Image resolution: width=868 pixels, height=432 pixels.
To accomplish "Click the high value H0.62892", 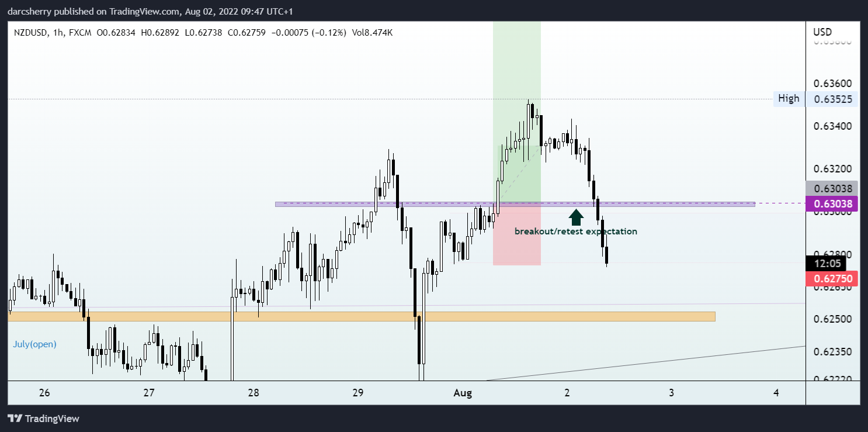I will tap(160, 33).
